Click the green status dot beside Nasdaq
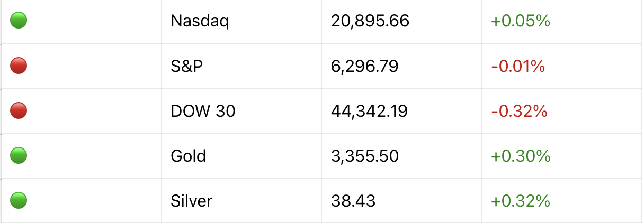Image resolution: width=644 pixels, height=223 pixels. coord(19,21)
